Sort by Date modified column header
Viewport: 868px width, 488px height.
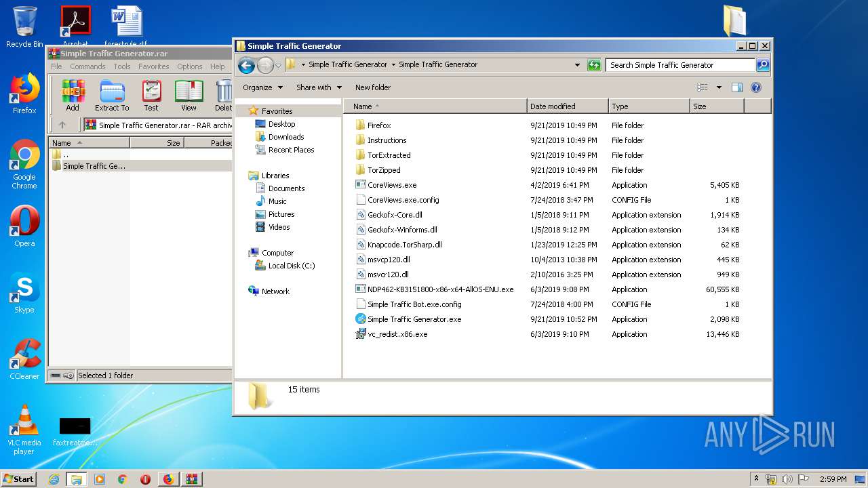click(568, 106)
